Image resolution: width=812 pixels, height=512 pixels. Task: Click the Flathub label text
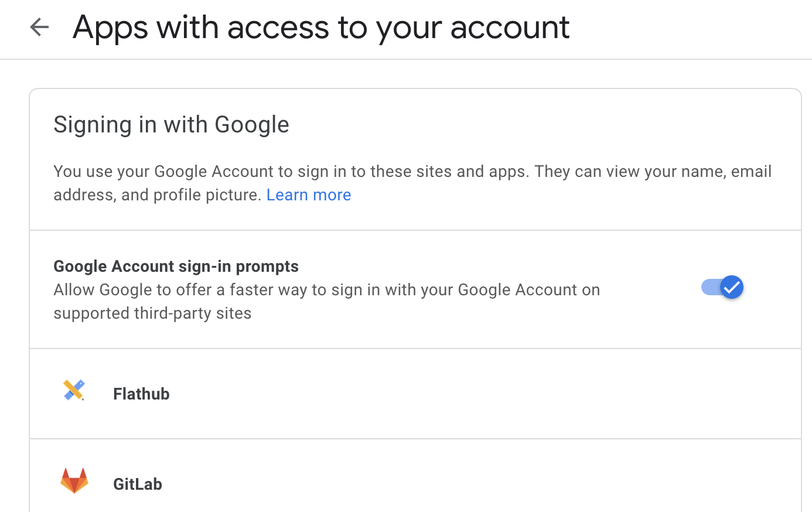pyautogui.click(x=141, y=394)
